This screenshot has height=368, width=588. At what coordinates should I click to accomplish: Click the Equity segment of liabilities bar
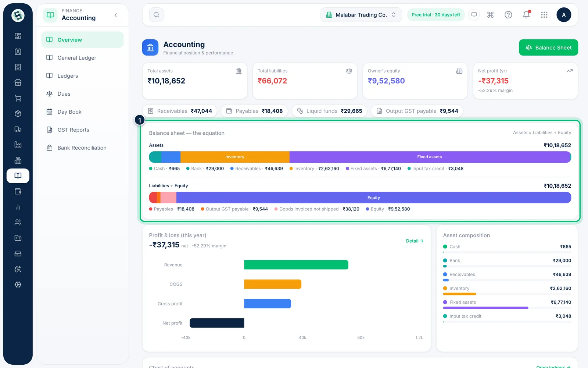pos(374,198)
